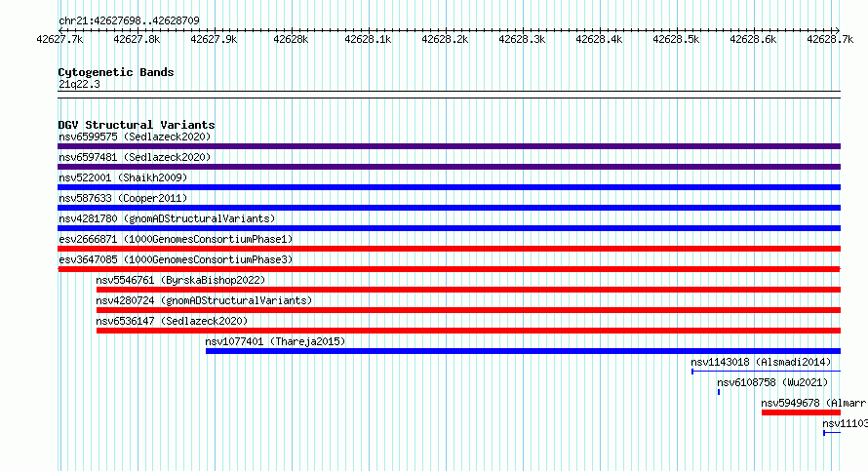Click the 42628.5k ruler tick label
Image resolution: width=868 pixels, height=471 pixels.
(676, 39)
